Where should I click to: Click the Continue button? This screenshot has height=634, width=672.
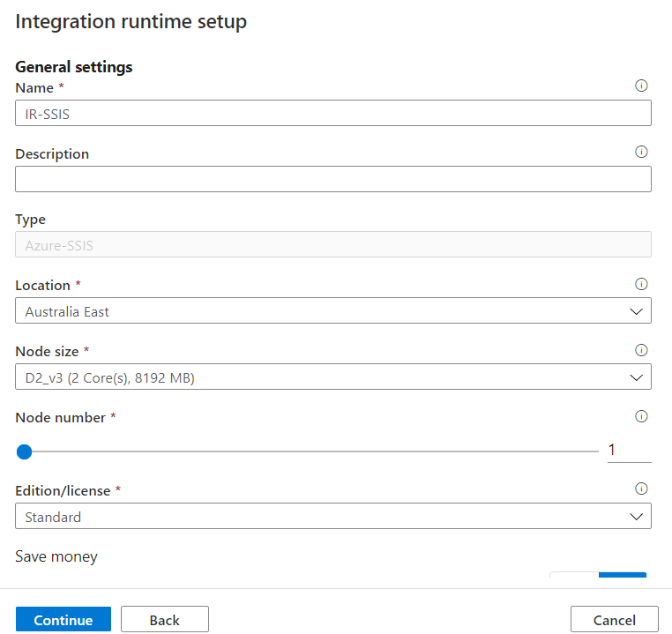[63, 619]
